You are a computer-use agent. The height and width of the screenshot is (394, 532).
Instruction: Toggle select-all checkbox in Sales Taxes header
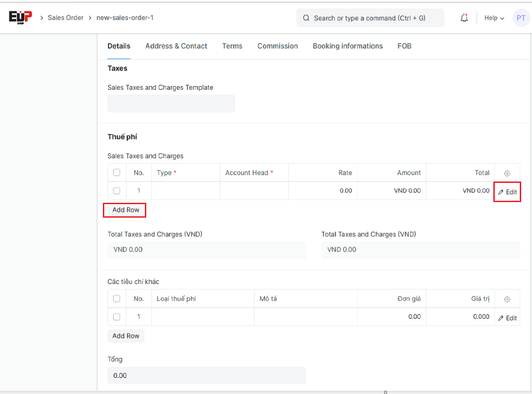point(117,173)
